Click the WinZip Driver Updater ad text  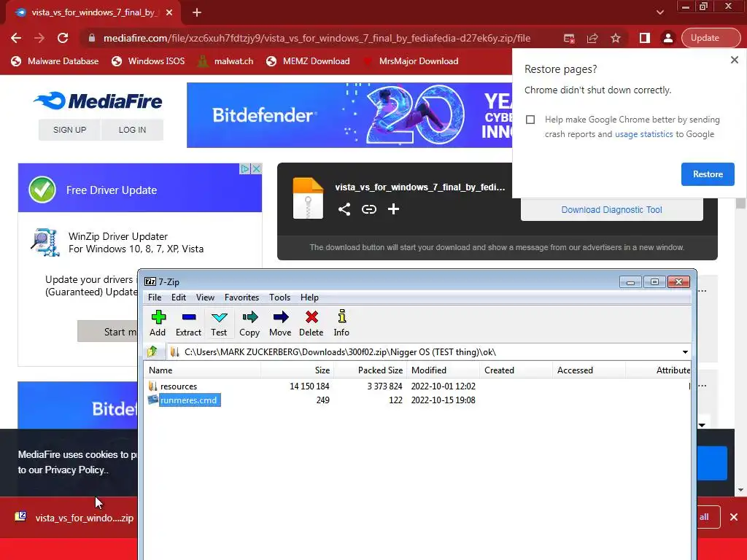pos(136,242)
